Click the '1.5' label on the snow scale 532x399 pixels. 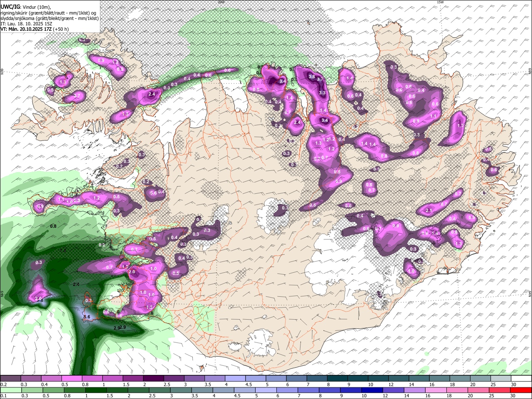click(126, 384)
